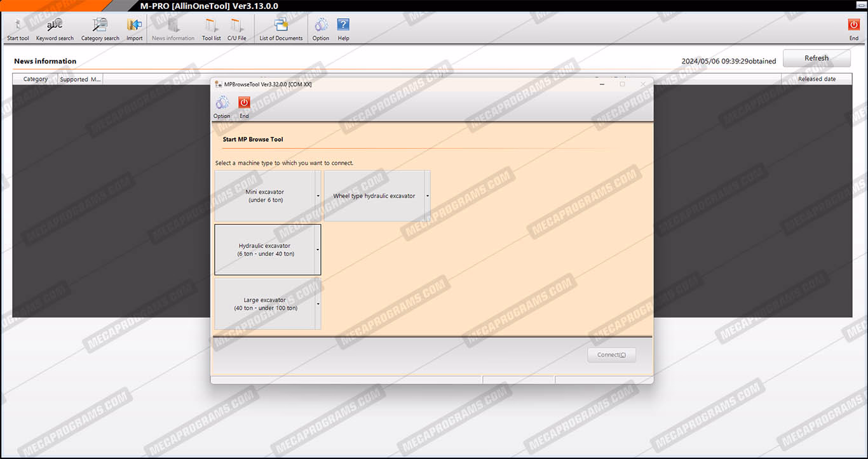Click the Category column header
The width and height of the screenshot is (868, 459).
pyautogui.click(x=36, y=79)
